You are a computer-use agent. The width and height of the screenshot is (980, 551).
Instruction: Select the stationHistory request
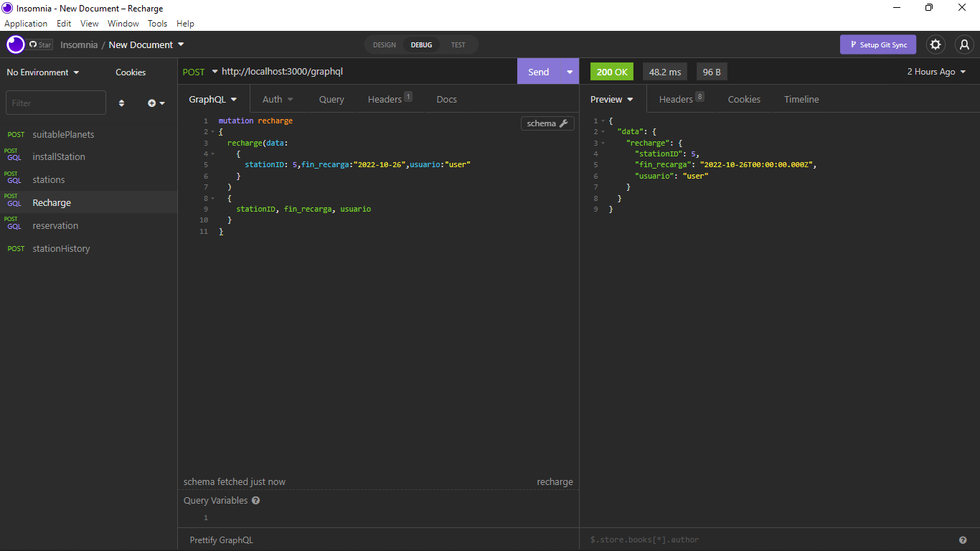click(x=88, y=248)
